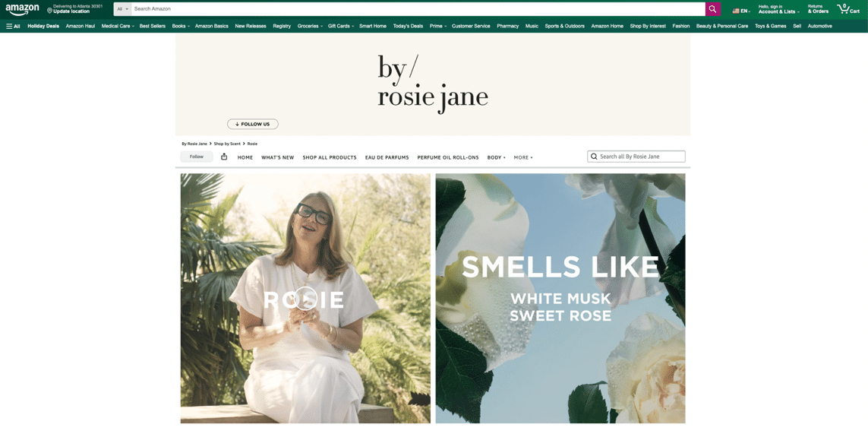Click the Toys & Games link
This screenshot has height=437, width=868.
click(771, 26)
